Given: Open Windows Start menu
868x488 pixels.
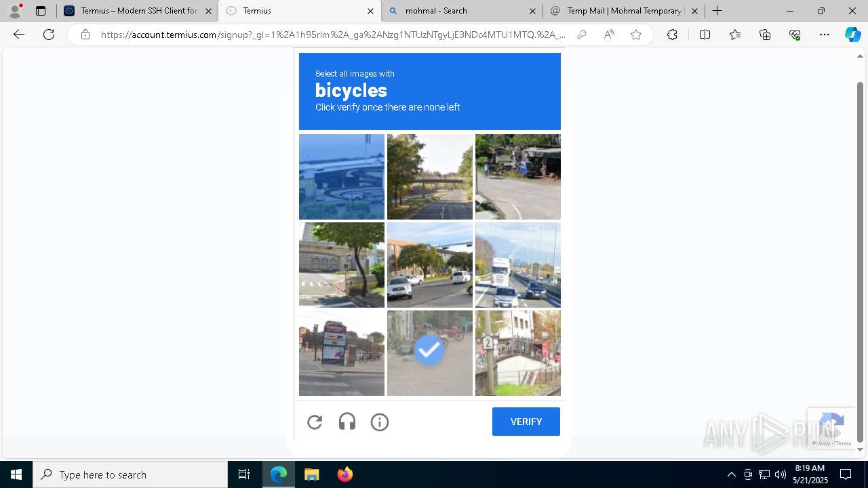Looking at the screenshot, I should pos(16,474).
